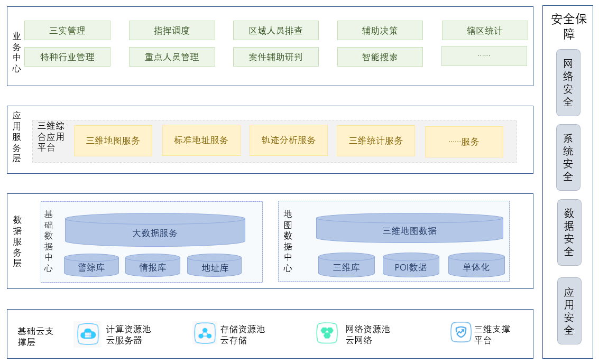Click the green network resource pool icon

click(x=327, y=333)
